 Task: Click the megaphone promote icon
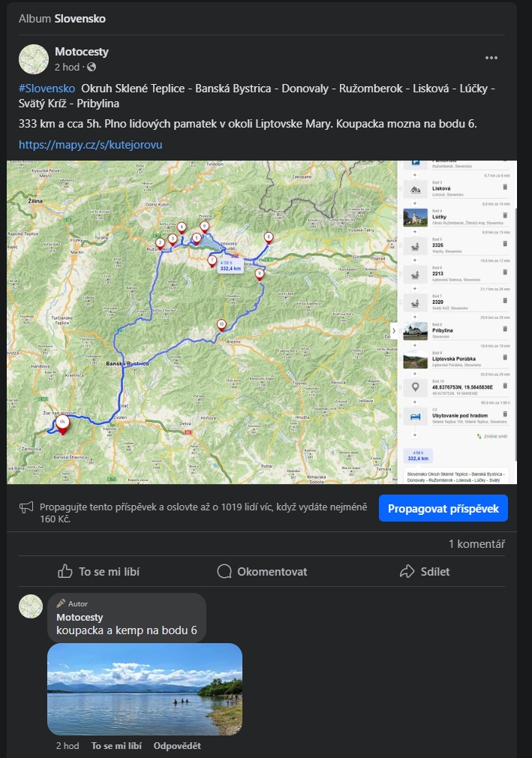[x=26, y=507]
